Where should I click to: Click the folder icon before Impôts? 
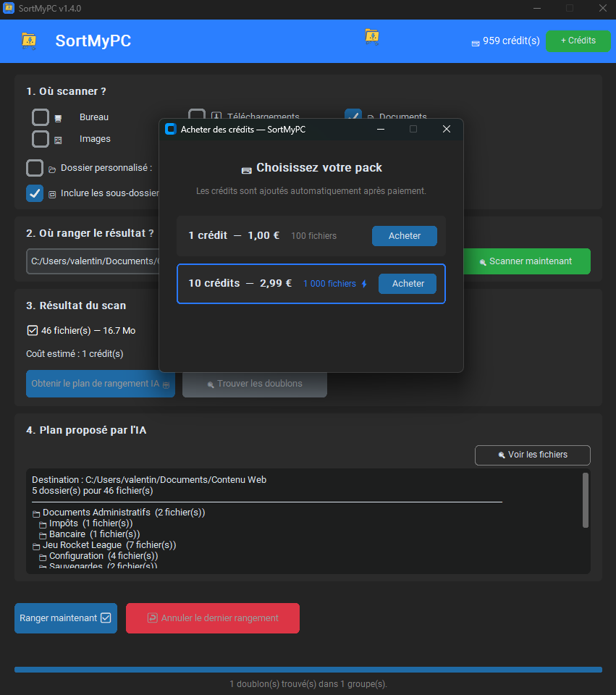(43, 526)
